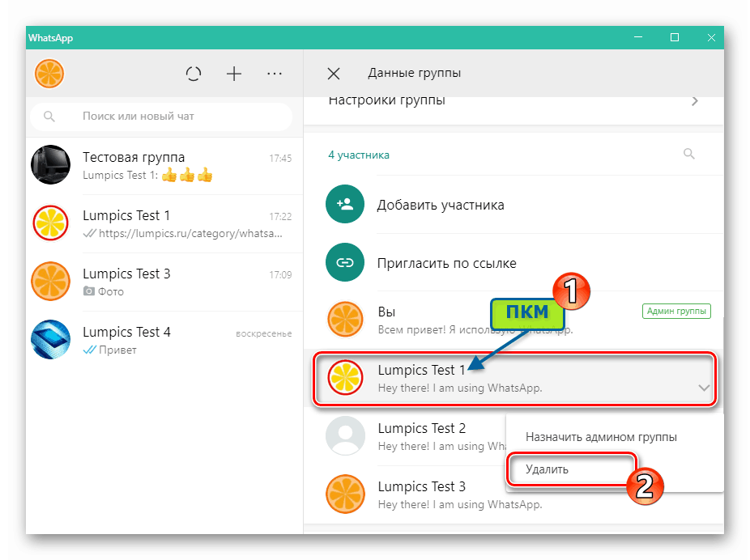The image size is (750, 560).
Task: Click the Lumpics Test 1 participant avatar
Action: (345, 378)
